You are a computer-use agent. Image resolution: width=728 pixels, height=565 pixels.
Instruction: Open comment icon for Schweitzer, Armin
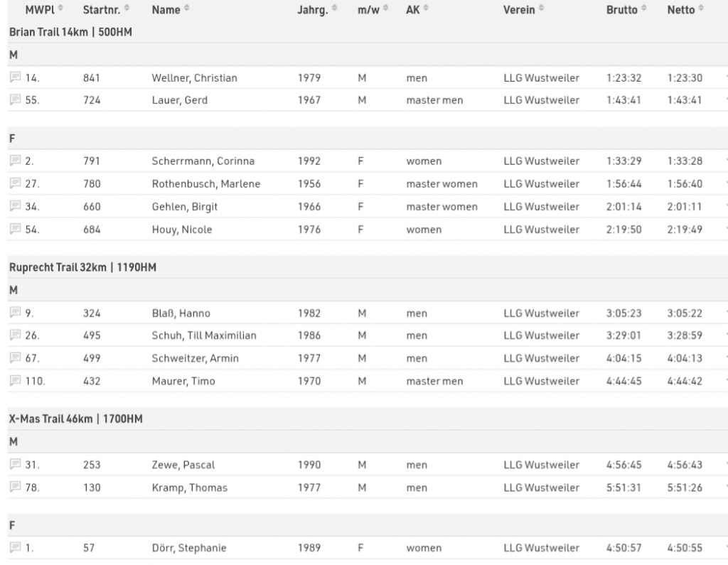tap(16, 359)
